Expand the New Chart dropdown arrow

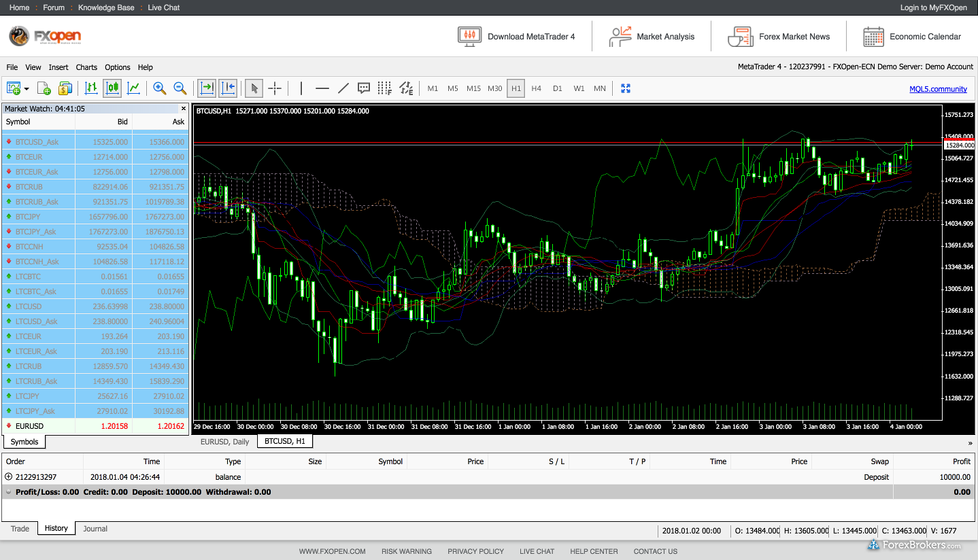coord(27,88)
